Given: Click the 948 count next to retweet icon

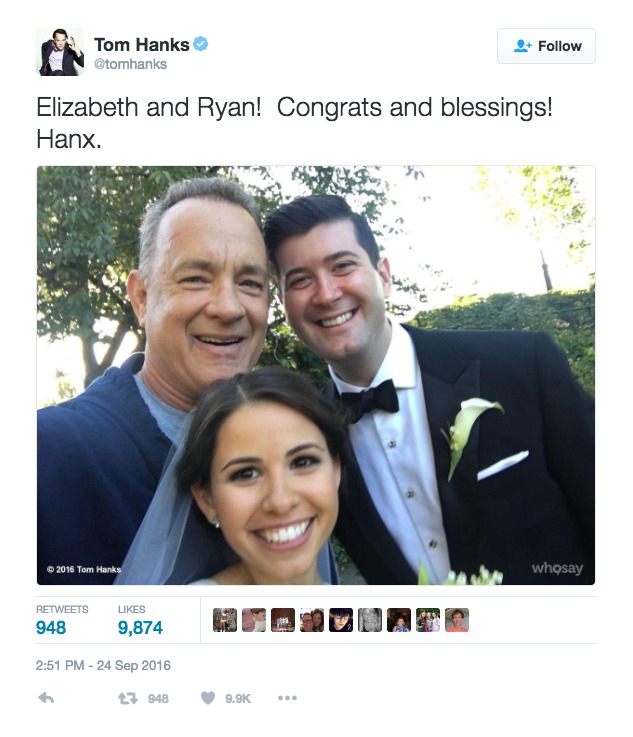Looking at the screenshot, I should coord(158,699).
